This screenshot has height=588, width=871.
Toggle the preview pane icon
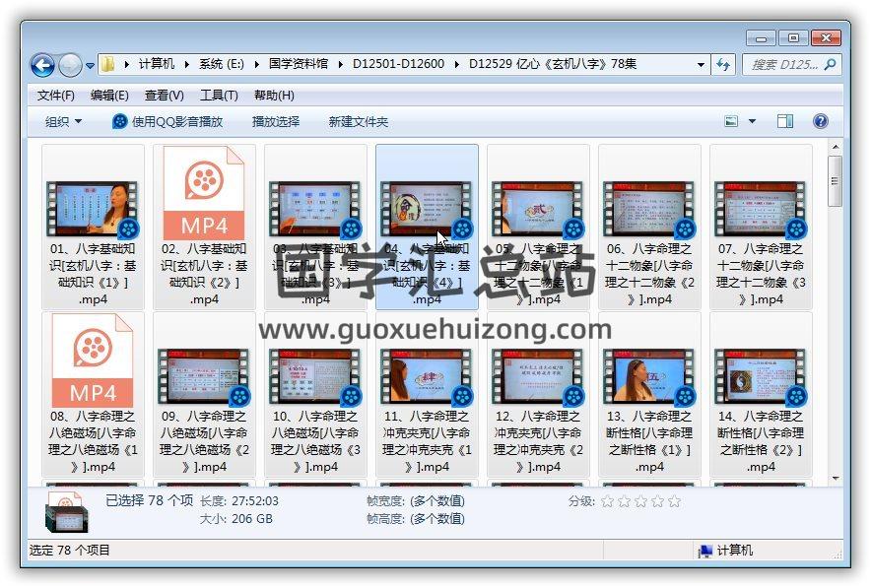click(784, 121)
